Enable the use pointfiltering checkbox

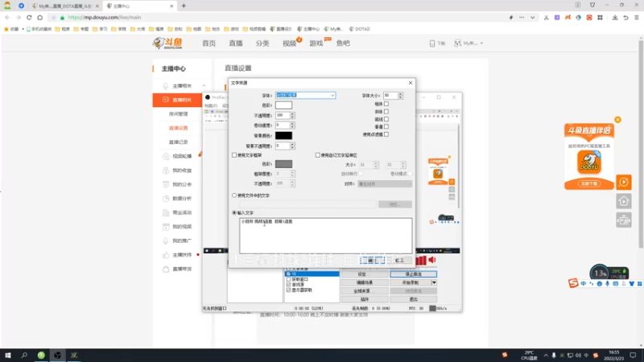pos(386,134)
